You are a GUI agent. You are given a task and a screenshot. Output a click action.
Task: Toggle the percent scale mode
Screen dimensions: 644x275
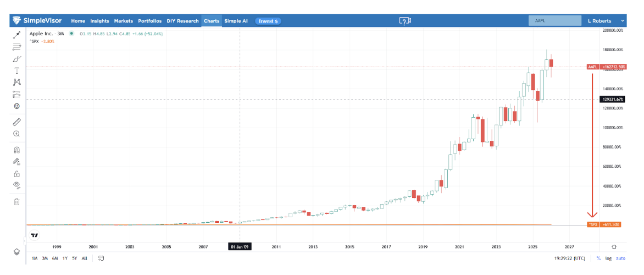pyautogui.click(x=598, y=258)
